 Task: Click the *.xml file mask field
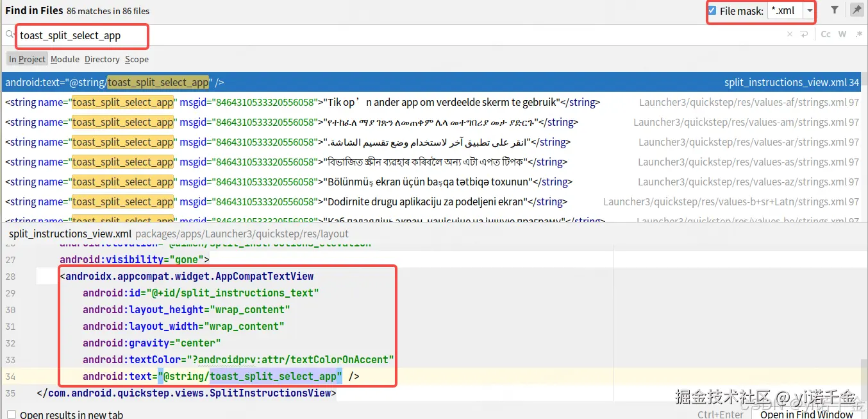(x=785, y=11)
